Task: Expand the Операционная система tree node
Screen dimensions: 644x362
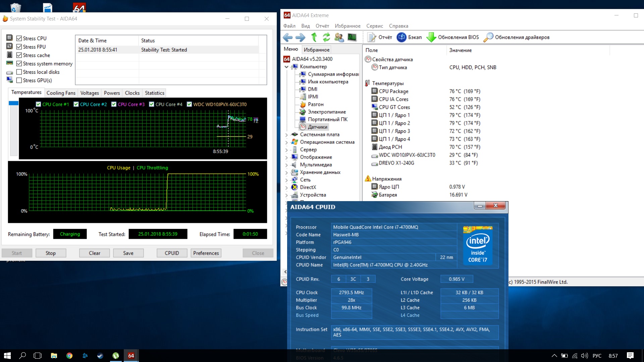Action: click(286, 142)
